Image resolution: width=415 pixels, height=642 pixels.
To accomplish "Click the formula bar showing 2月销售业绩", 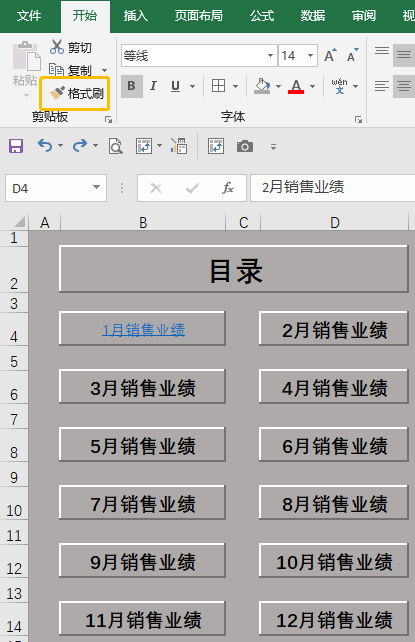I will click(333, 188).
